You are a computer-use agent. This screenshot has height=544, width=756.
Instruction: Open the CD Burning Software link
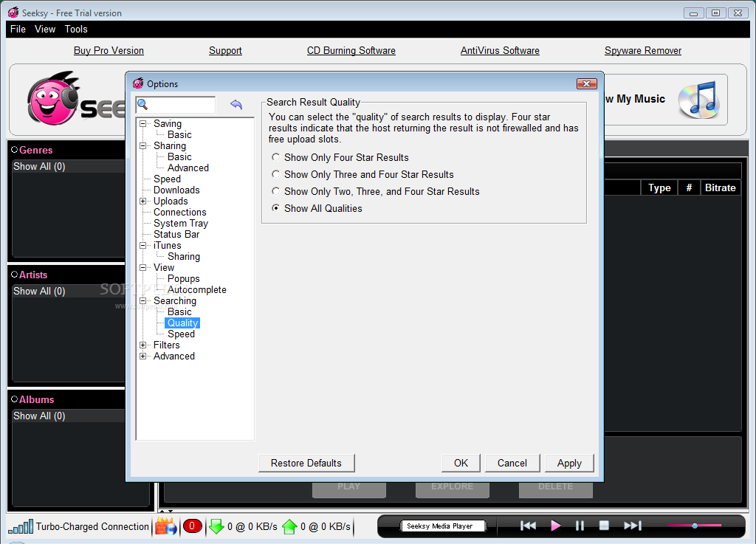(351, 51)
